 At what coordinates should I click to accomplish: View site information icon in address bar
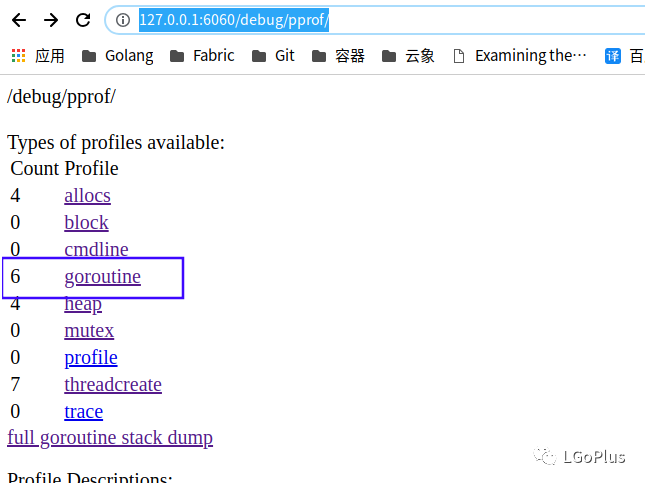point(123,20)
